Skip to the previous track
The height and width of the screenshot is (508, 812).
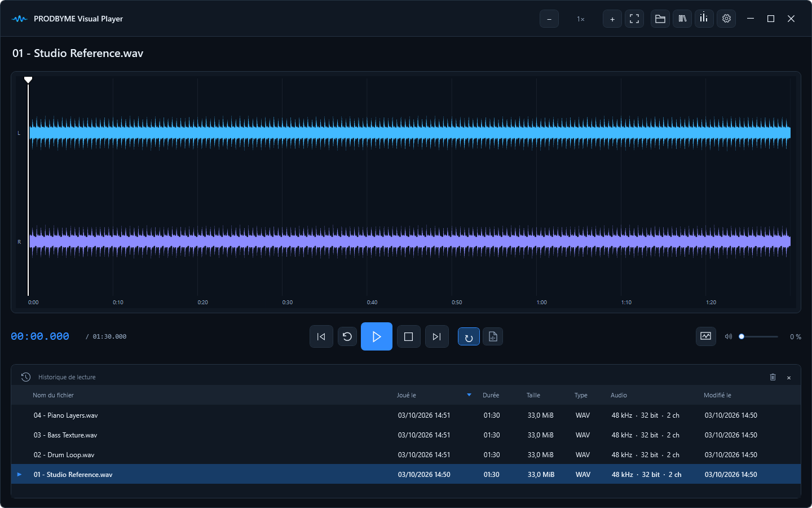(321, 336)
